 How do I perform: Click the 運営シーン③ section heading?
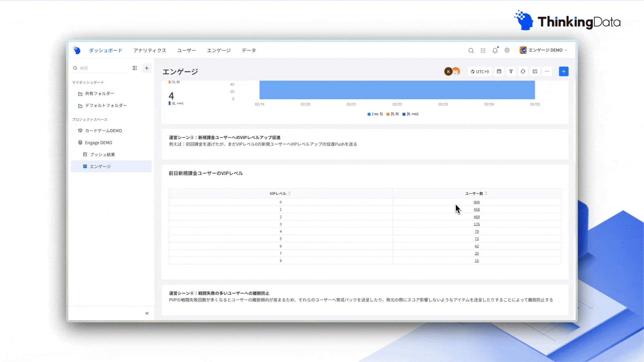224,137
